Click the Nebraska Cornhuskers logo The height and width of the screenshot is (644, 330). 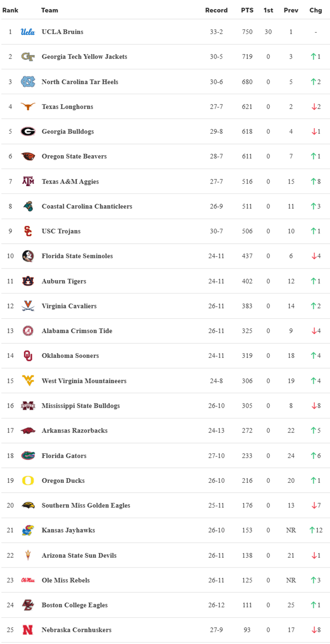[28, 630]
